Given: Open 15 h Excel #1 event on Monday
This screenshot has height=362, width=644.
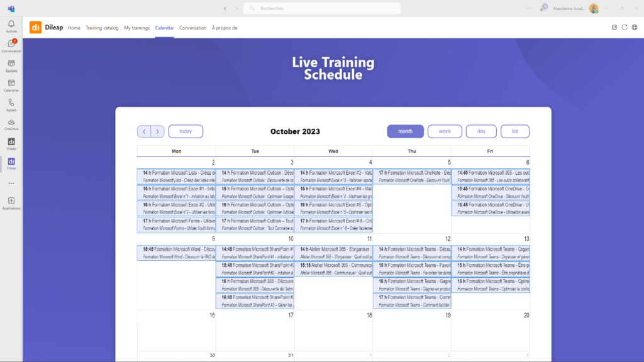Looking at the screenshot, I should pos(177,192).
